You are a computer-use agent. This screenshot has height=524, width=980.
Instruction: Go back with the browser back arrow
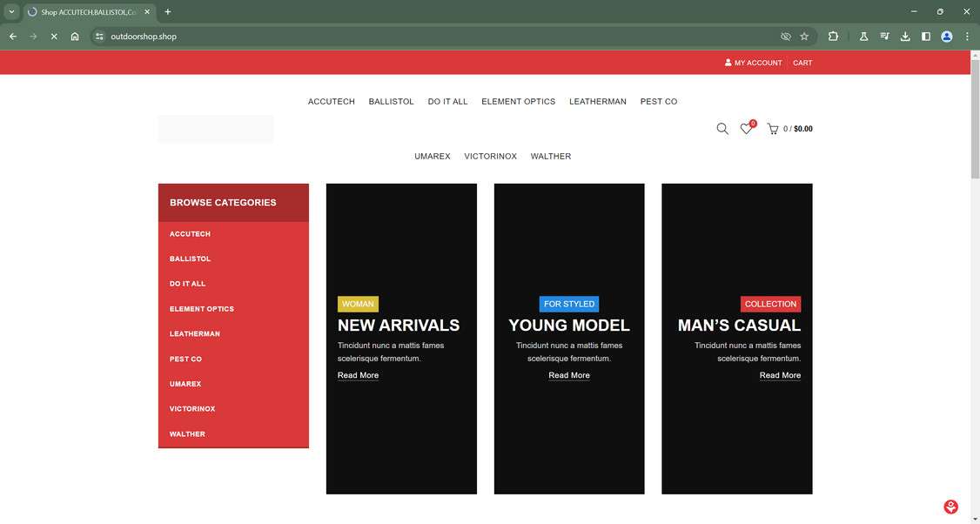tap(12, 37)
